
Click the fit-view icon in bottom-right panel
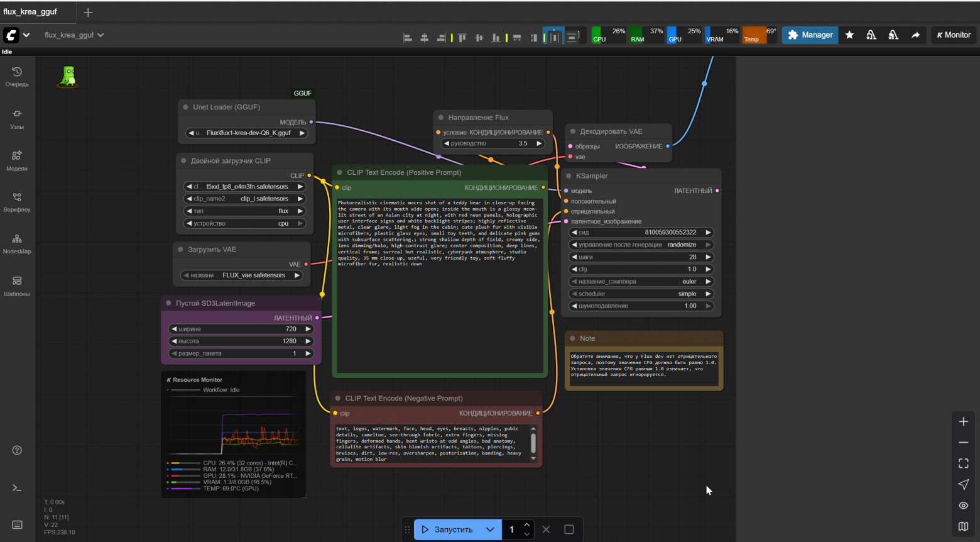(963, 463)
